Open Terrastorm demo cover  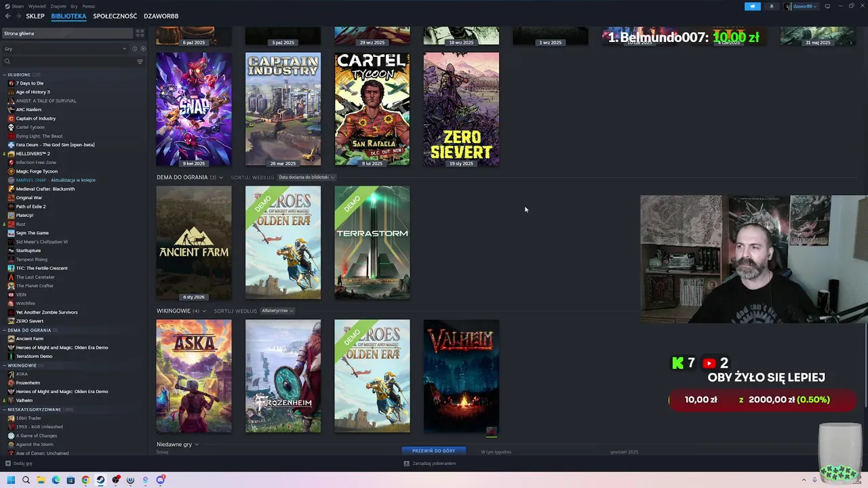click(372, 243)
